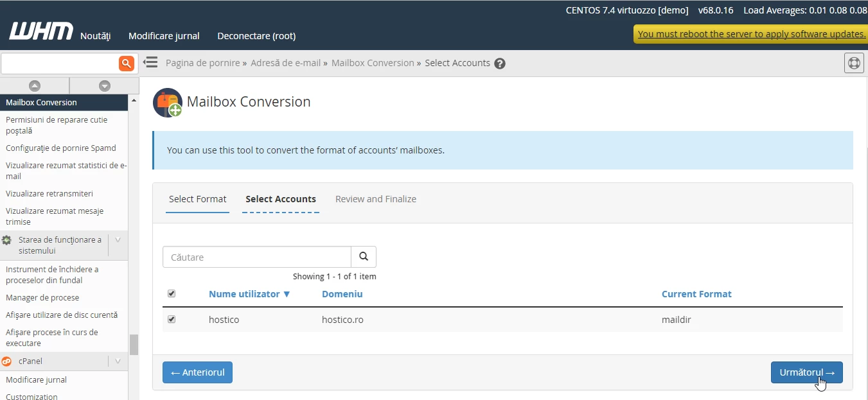
Task: Uncheck the select-all checkbox in the table header
Action: (x=172, y=293)
